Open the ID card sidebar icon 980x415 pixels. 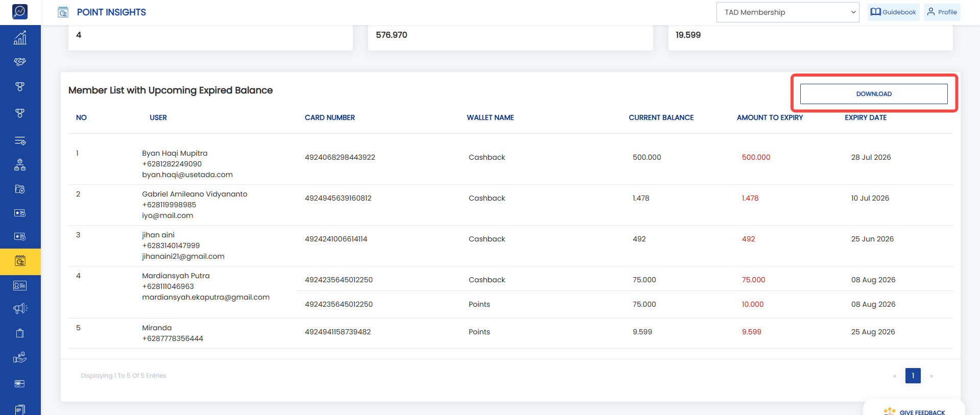pyautogui.click(x=20, y=286)
